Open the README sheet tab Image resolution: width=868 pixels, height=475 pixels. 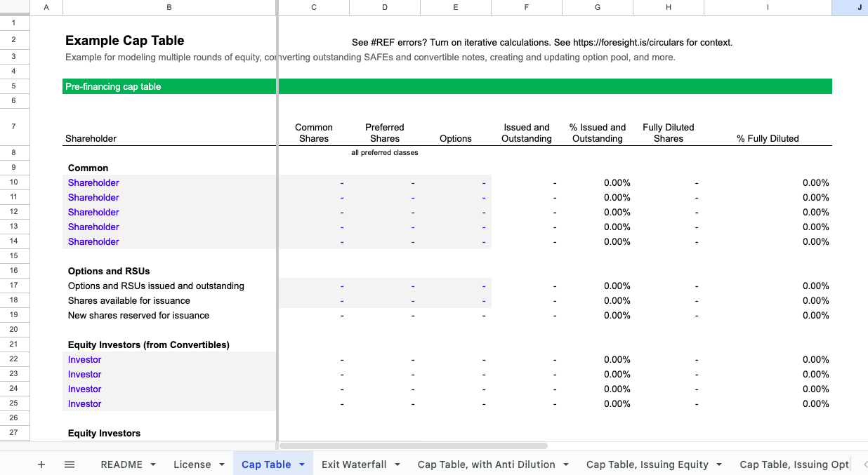121,464
